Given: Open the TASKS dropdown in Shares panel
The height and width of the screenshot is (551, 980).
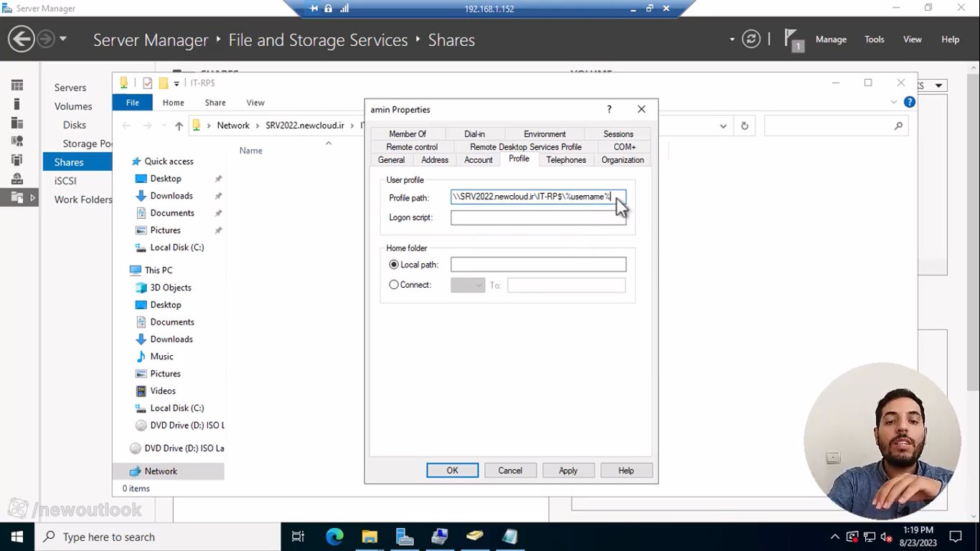Looking at the screenshot, I should [938, 85].
